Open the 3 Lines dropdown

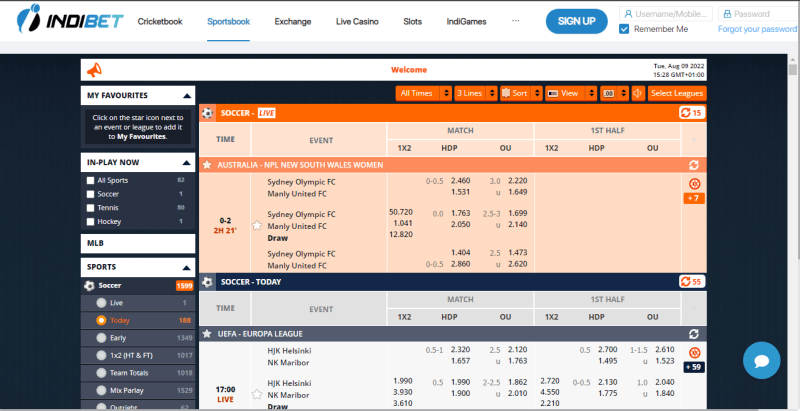(476, 93)
